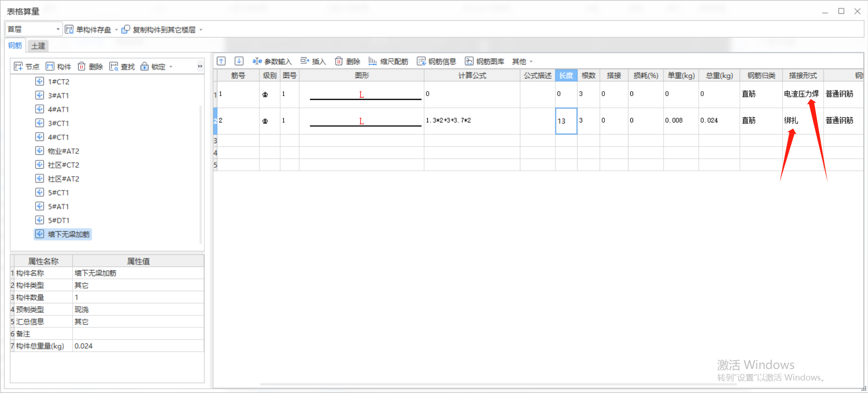868x393 pixels.
Task: Minimize the 表格算量 window
Action: [x=825, y=12]
